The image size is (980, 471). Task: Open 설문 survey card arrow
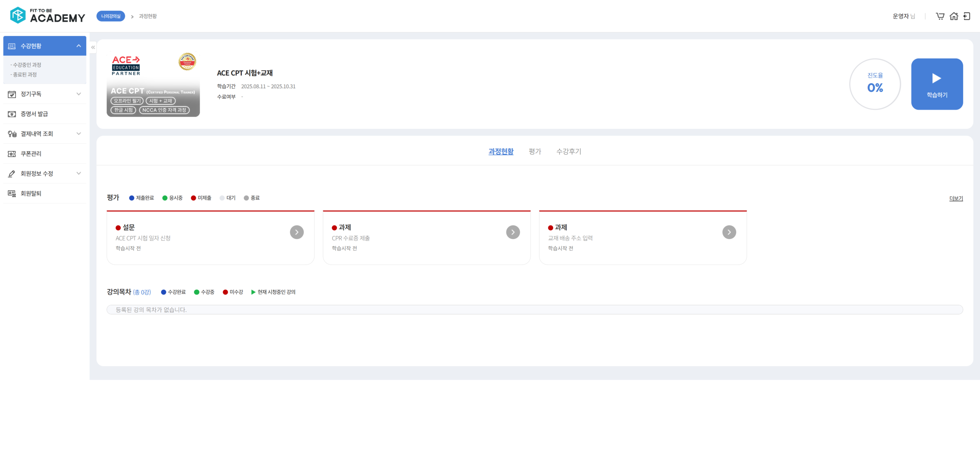coord(297,232)
